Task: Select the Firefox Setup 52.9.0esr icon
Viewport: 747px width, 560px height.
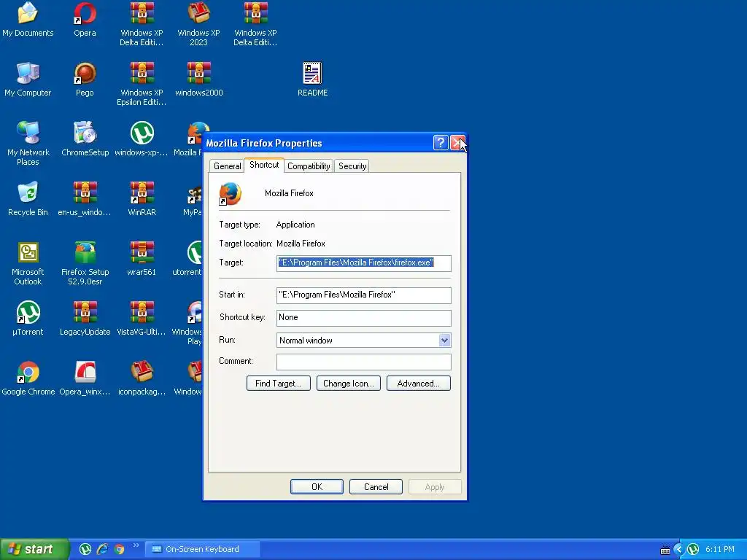Action: 85,263
